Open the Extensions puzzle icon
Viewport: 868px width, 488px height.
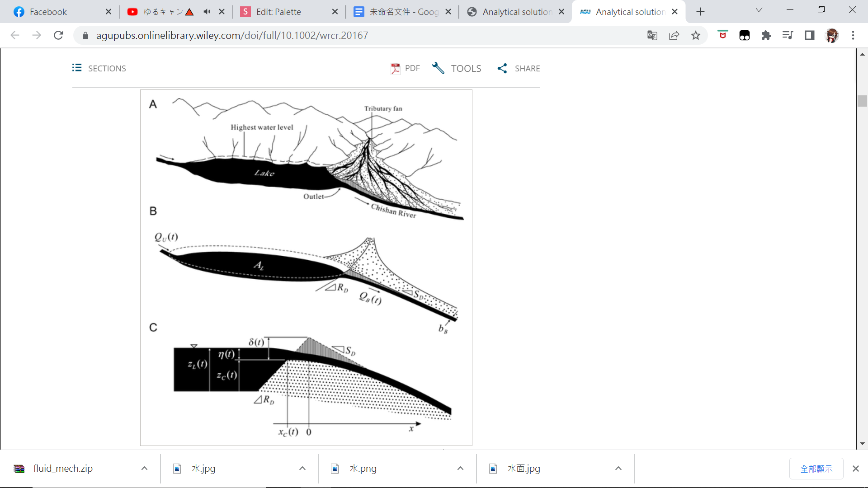766,35
